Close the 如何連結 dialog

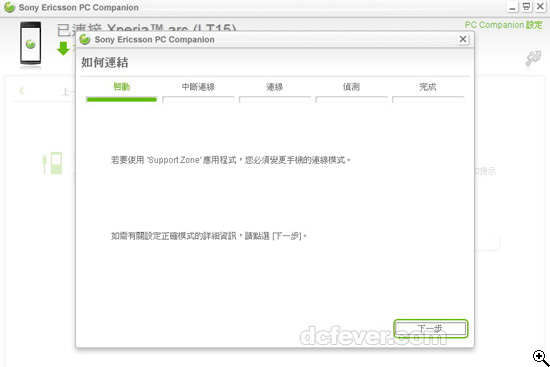pyautogui.click(x=463, y=39)
